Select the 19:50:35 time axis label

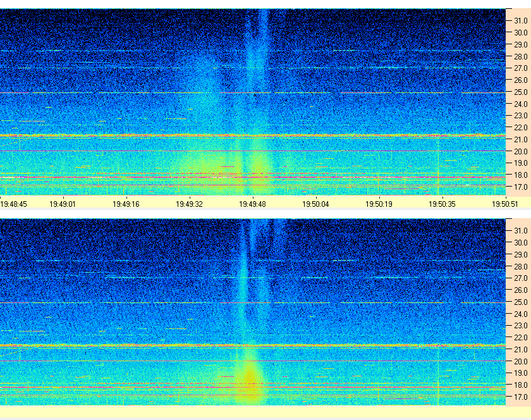click(x=442, y=204)
